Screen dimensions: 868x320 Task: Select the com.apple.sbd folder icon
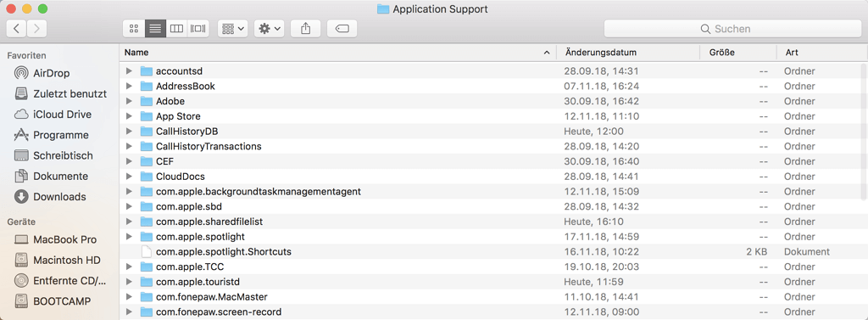[146, 206]
